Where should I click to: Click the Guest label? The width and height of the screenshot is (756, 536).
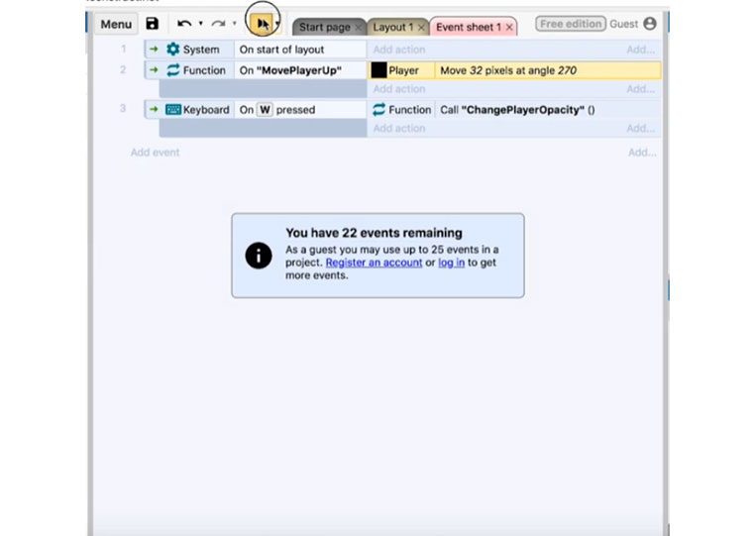point(623,24)
